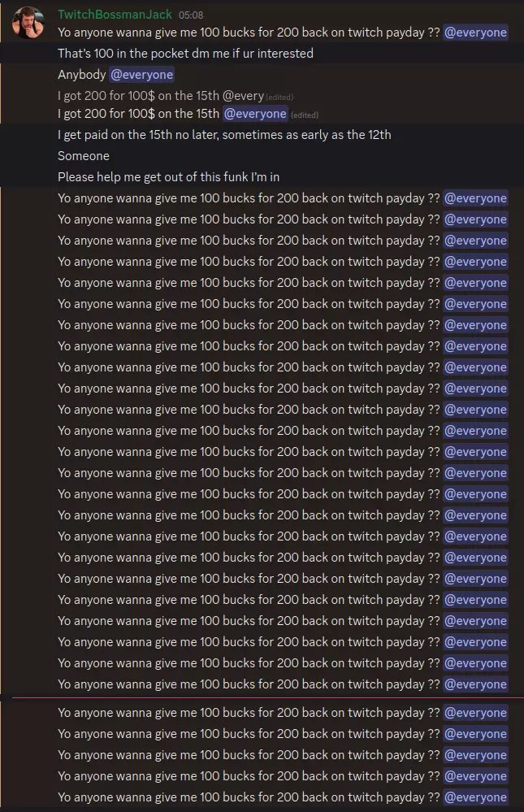Click @everyone in first message below red divider
Viewport: 524px width, 812px height.
475,713
